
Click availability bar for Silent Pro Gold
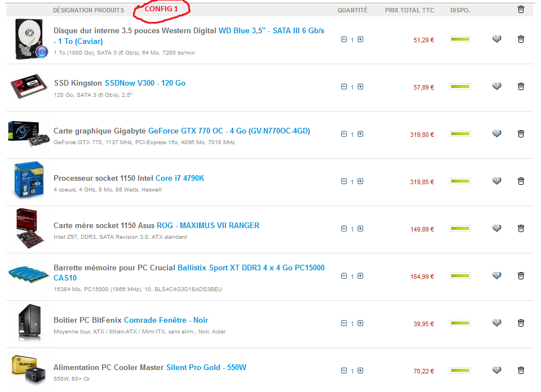click(460, 370)
